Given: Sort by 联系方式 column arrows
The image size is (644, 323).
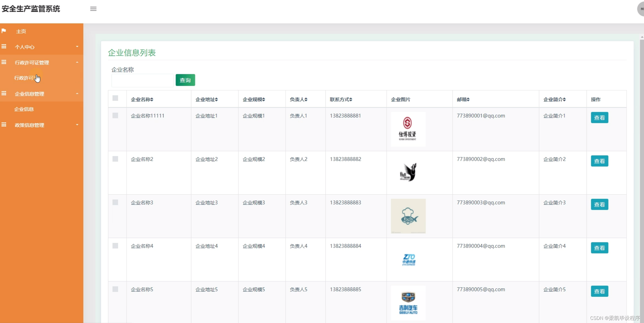Looking at the screenshot, I should point(351,99).
